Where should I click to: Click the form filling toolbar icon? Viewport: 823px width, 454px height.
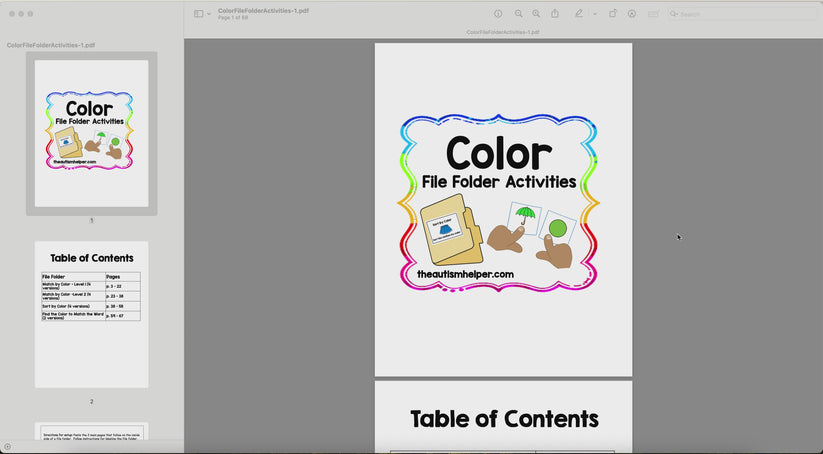(653, 14)
